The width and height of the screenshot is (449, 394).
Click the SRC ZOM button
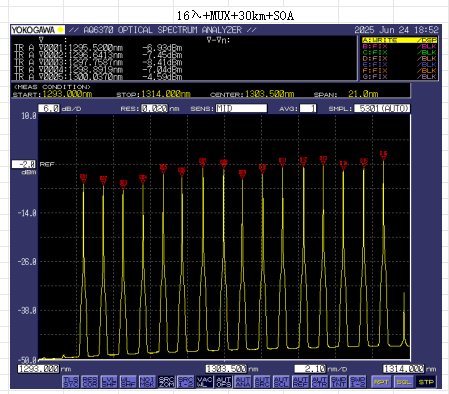point(166,382)
